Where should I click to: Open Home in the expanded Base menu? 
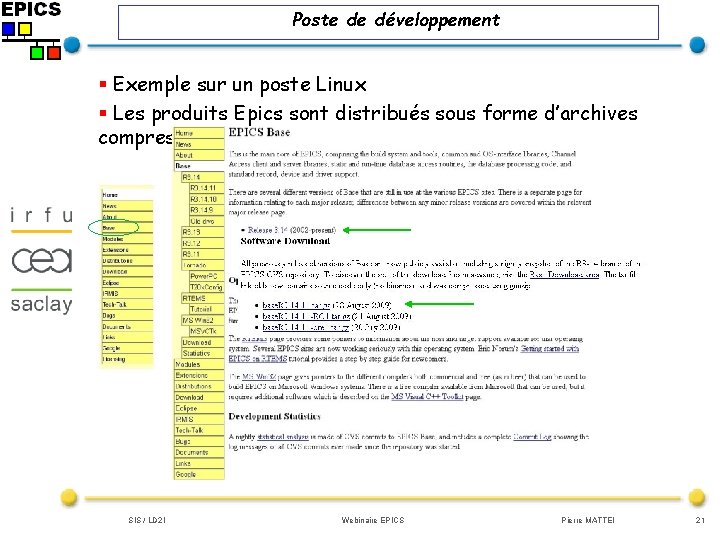pyautogui.click(x=199, y=133)
